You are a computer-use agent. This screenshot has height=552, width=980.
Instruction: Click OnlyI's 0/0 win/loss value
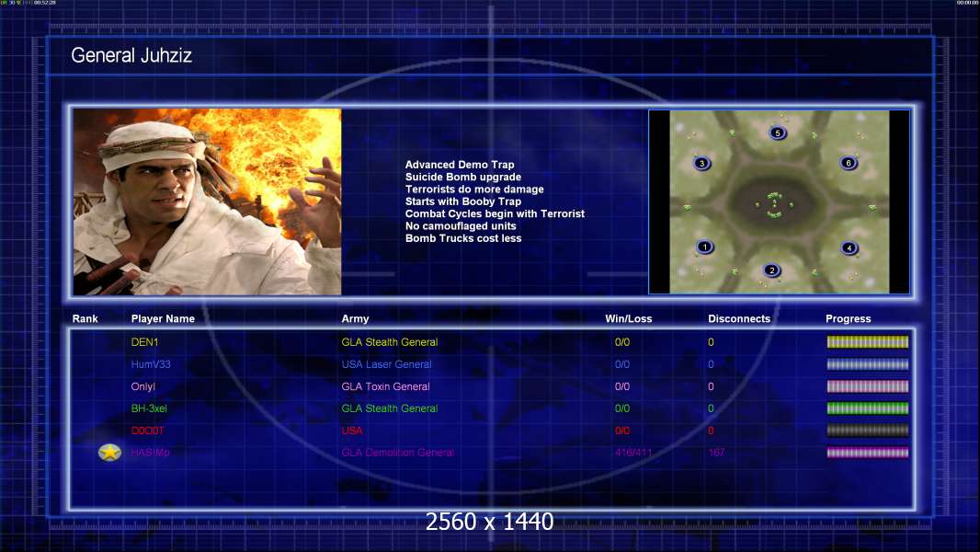coord(621,386)
